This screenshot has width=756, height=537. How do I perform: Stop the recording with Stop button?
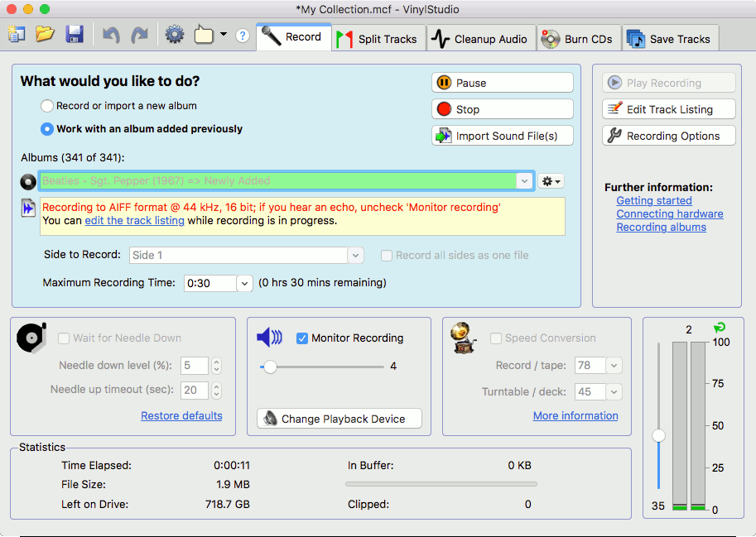[x=503, y=109]
